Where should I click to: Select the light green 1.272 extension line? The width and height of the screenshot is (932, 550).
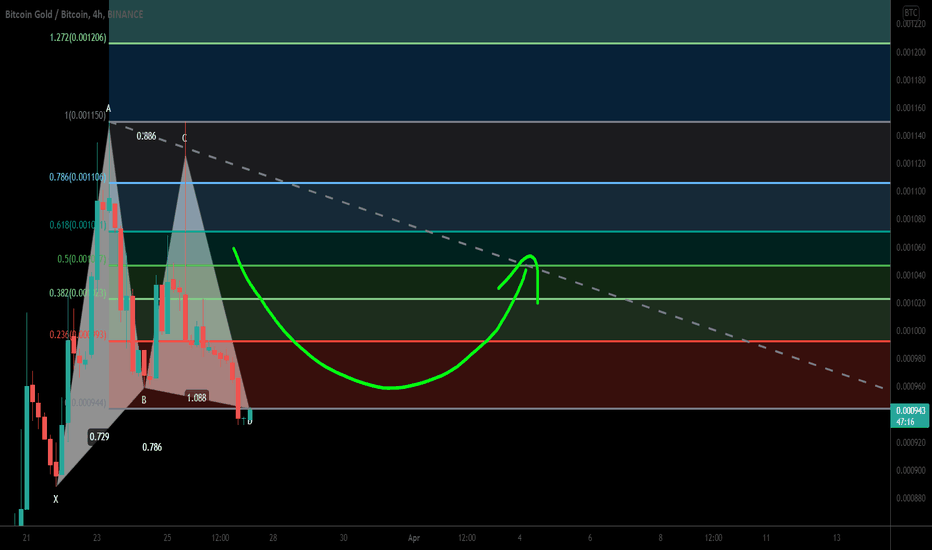click(499, 43)
